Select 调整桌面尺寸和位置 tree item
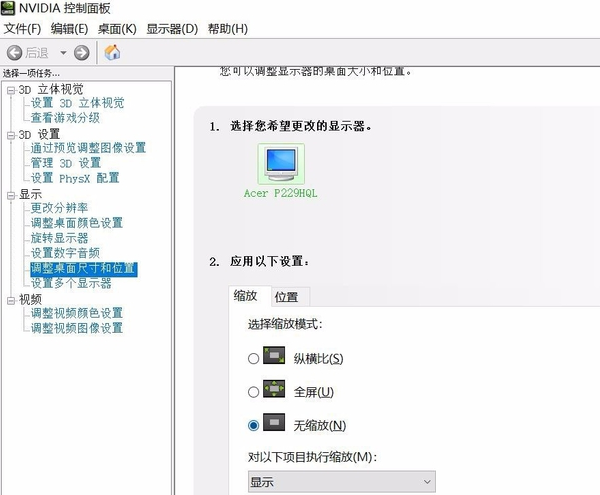The width and height of the screenshot is (600, 495). tap(83, 268)
